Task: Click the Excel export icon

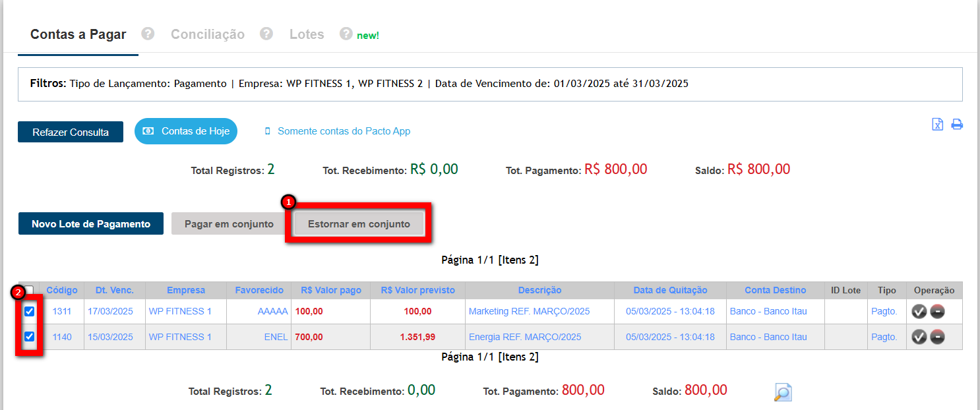Action: 937,125
